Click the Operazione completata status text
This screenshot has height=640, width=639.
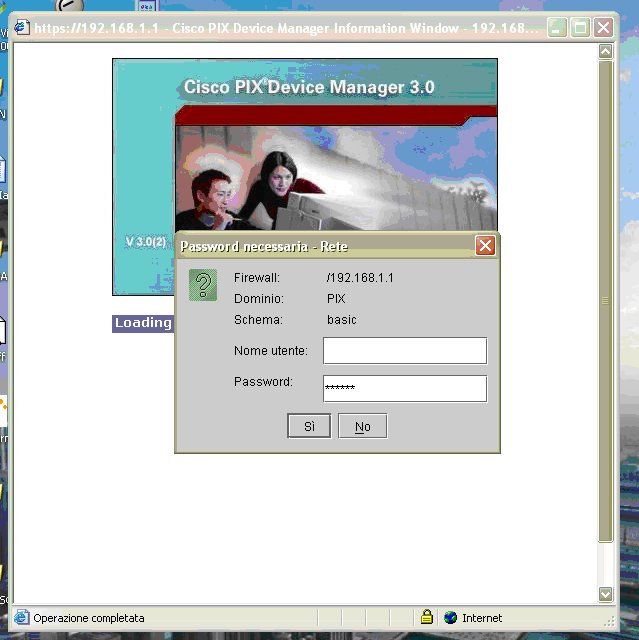89,618
